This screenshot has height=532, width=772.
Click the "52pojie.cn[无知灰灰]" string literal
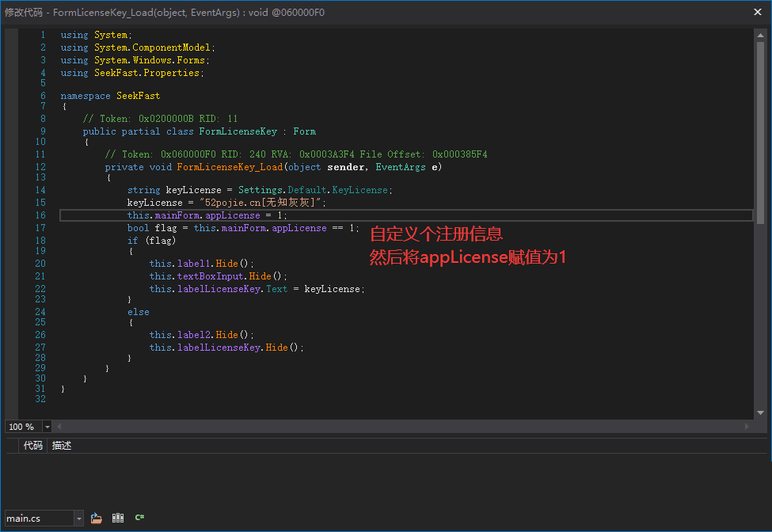tap(261, 203)
